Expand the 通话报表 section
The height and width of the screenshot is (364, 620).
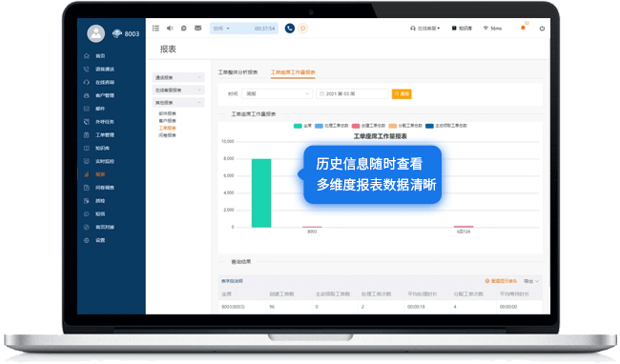178,77
